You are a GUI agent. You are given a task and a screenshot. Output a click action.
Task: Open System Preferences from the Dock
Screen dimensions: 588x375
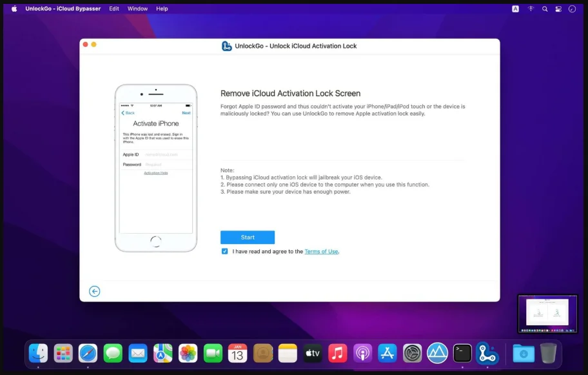point(413,353)
